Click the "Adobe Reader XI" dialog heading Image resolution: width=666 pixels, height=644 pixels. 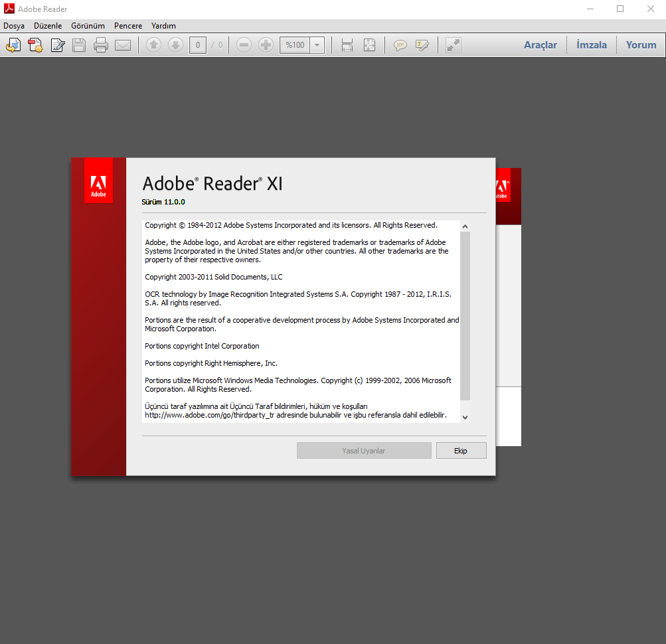[212, 184]
